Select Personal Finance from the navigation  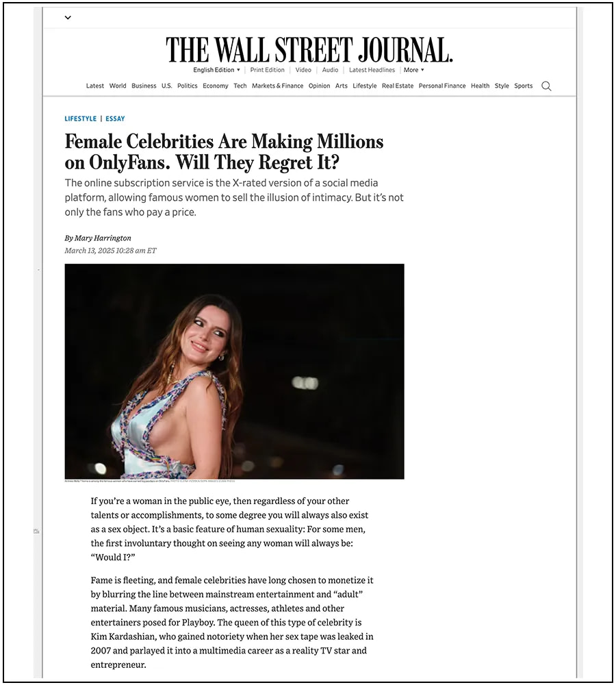pyautogui.click(x=441, y=86)
